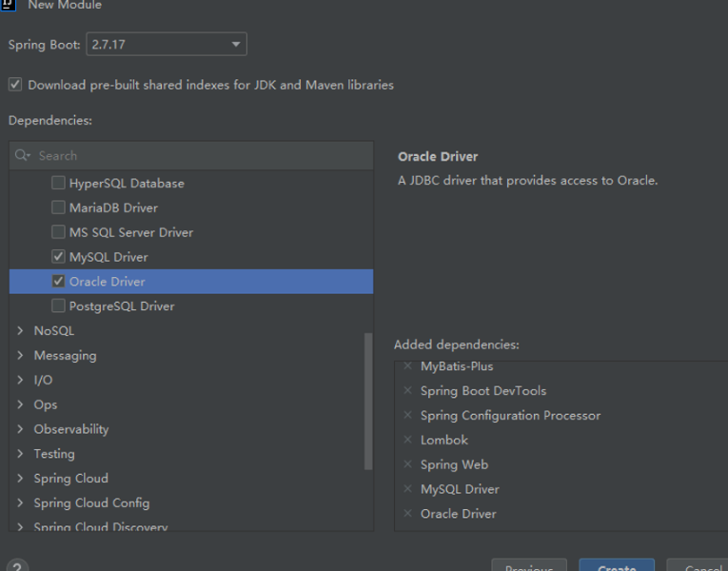This screenshot has height=571, width=728.
Task: Go back with the Previous button
Action: (529, 566)
